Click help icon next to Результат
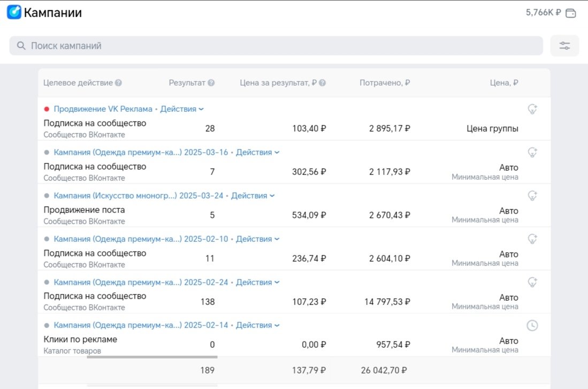Image resolution: width=588 pixels, height=389 pixels. 211,83
